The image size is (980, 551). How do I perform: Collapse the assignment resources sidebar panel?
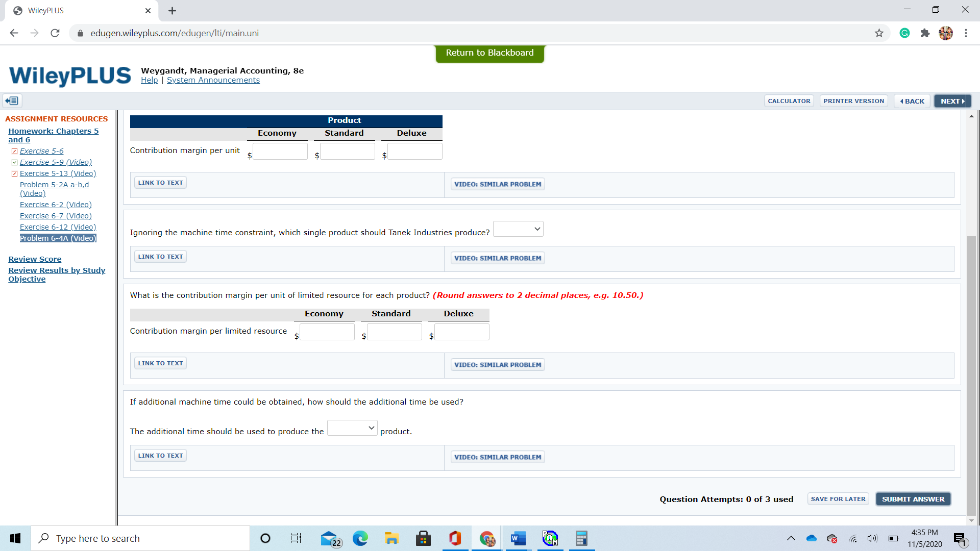tap(12, 101)
